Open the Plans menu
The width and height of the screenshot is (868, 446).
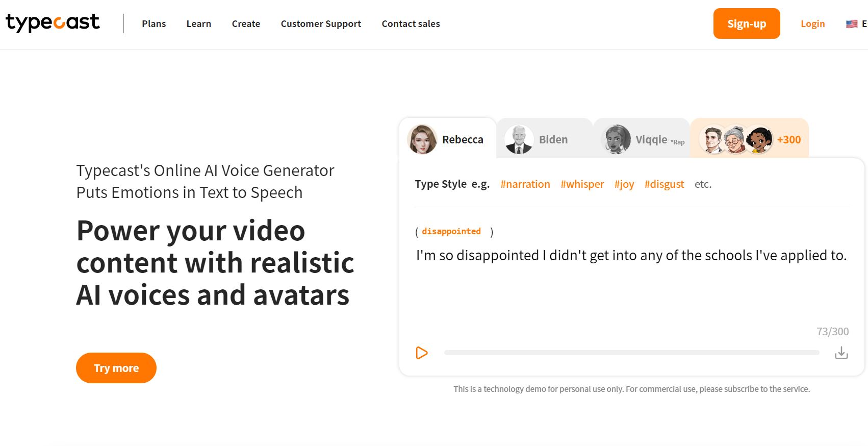click(x=154, y=24)
